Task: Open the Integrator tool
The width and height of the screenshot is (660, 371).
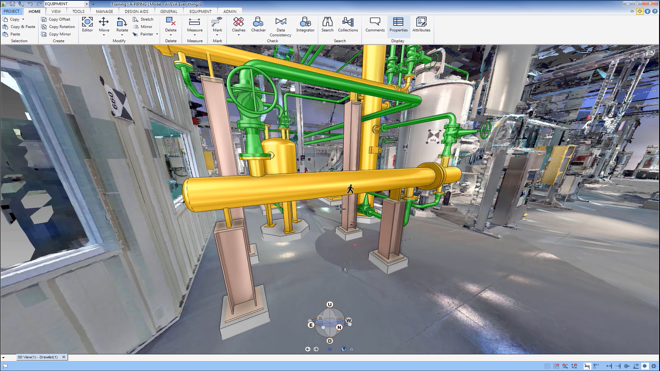Action: tap(305, 24)
